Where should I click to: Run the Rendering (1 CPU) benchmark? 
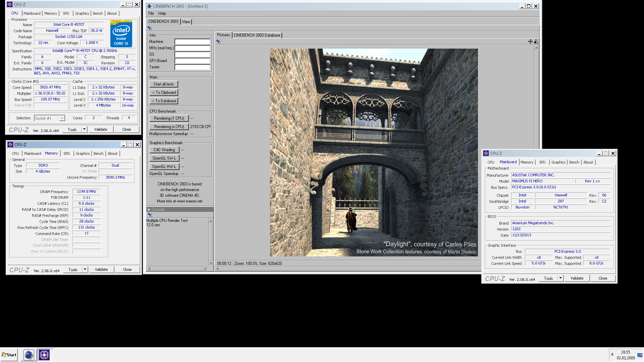[169, 118]
